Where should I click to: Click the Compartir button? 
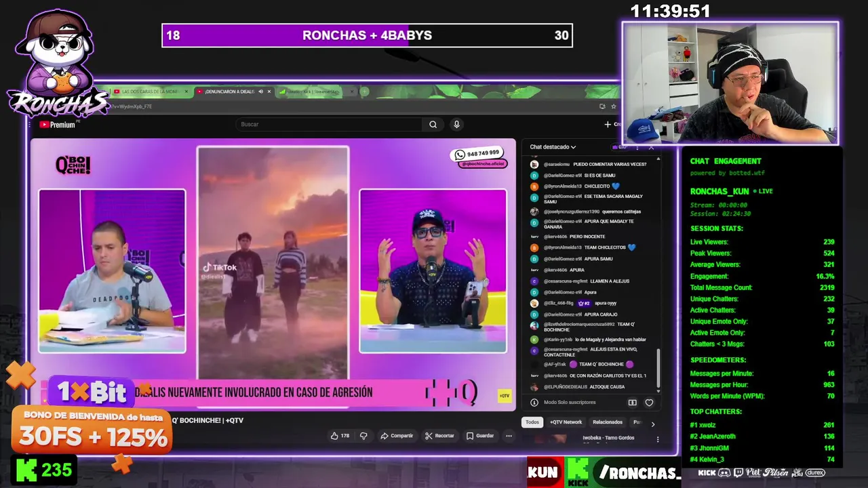(x=397, y=436)
